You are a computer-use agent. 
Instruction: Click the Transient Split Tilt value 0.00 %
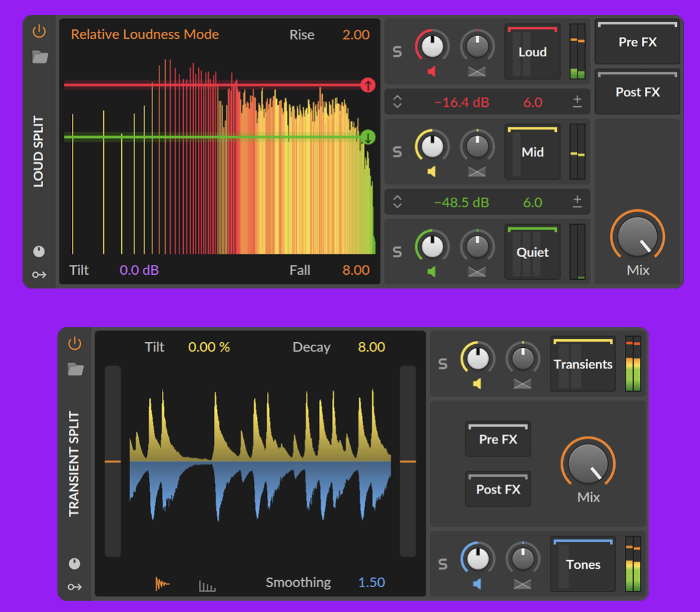pyautogui.click(x=209, y=347)
